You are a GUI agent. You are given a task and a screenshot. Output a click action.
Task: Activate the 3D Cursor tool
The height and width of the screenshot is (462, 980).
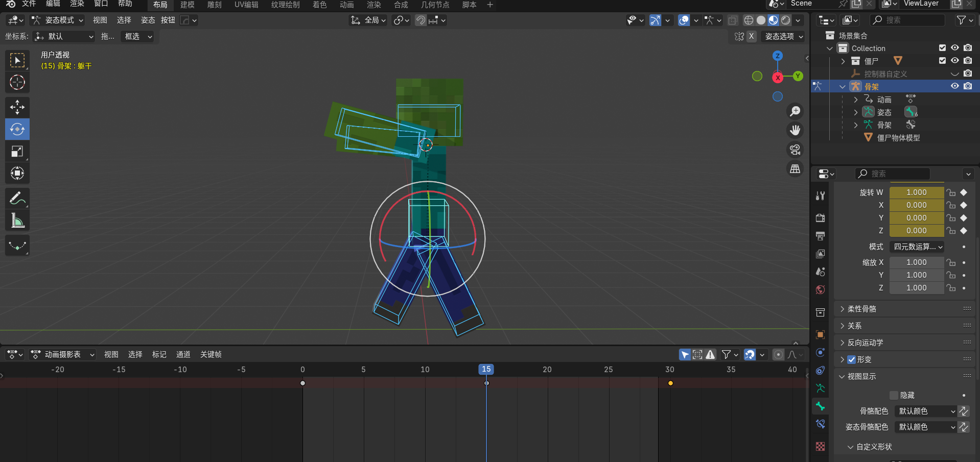pos(17,82)
